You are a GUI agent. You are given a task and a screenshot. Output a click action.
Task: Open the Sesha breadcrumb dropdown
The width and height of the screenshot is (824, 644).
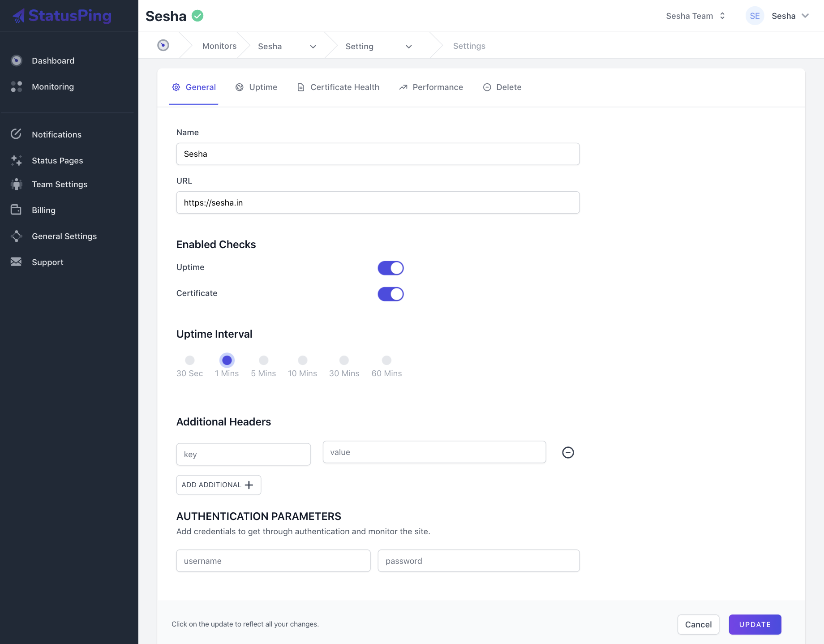(287, 46)
